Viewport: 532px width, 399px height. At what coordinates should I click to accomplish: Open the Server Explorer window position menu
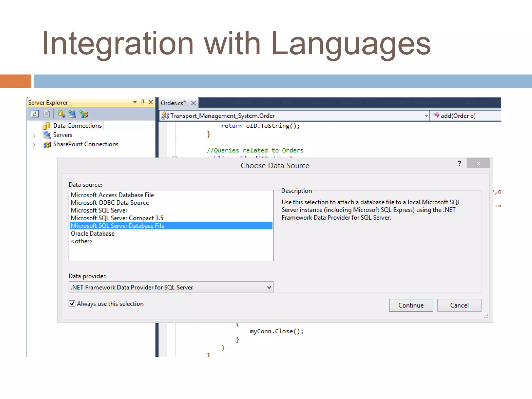click(135, 102)
